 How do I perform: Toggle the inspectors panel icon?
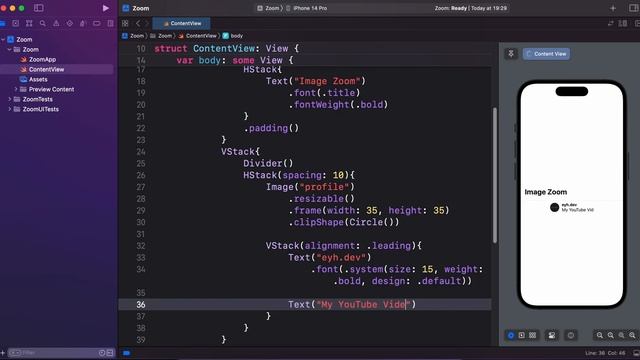[x=634, y=8]
